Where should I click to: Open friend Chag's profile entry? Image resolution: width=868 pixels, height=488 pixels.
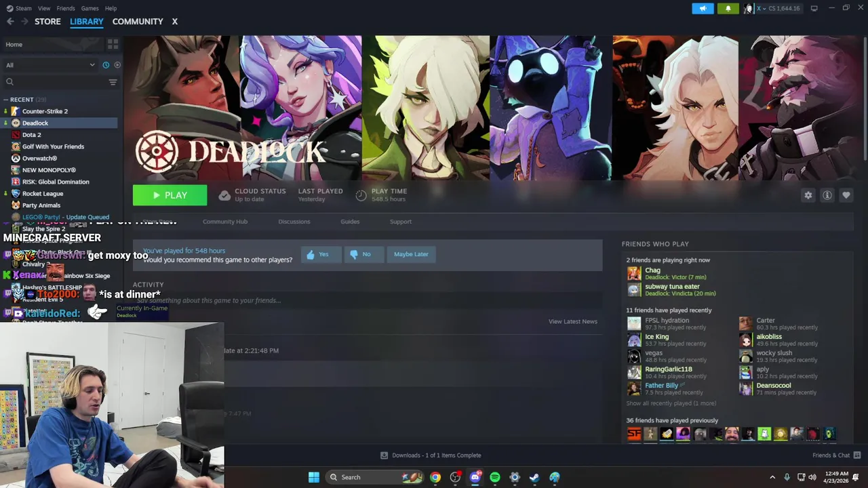(667, 273)
